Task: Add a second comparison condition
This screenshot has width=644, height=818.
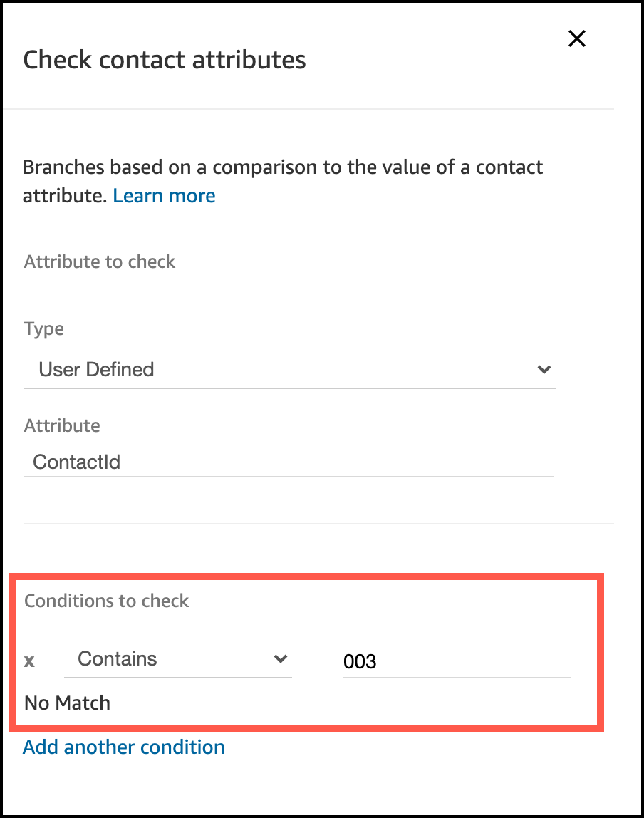Action: point(123,747)
